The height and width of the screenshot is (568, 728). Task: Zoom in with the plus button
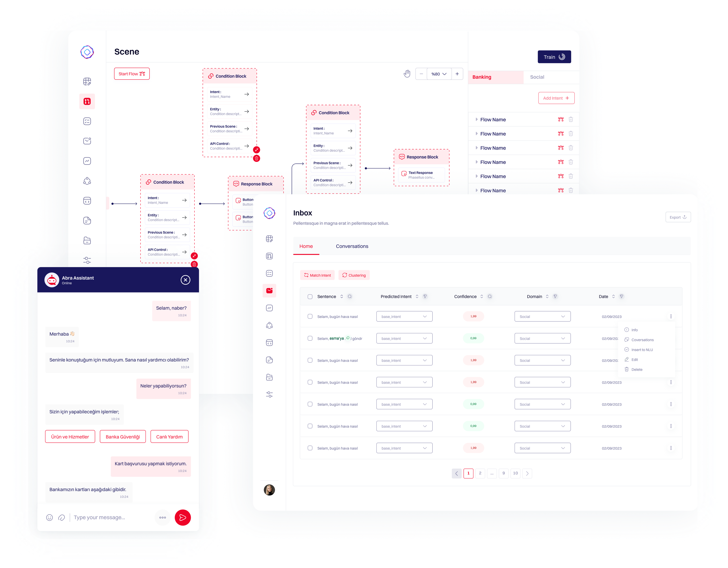pos(457,74)
